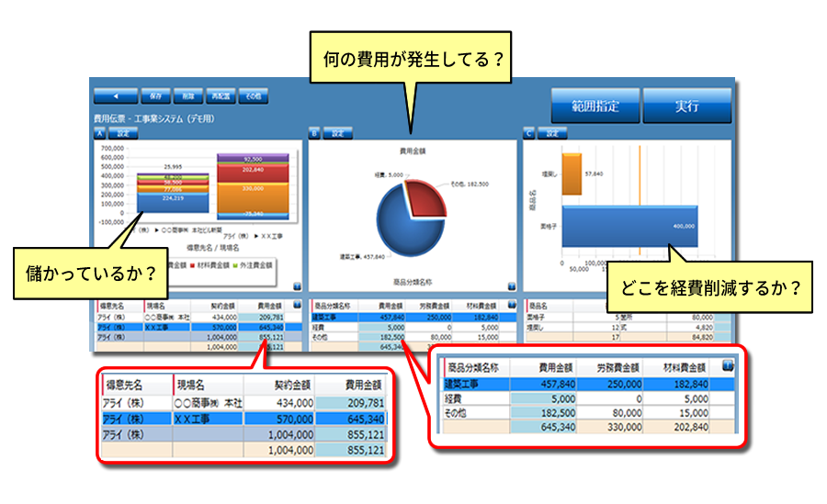Select the panel C label icon
This screenshot has height=504, width=827.
click(528, 132)
